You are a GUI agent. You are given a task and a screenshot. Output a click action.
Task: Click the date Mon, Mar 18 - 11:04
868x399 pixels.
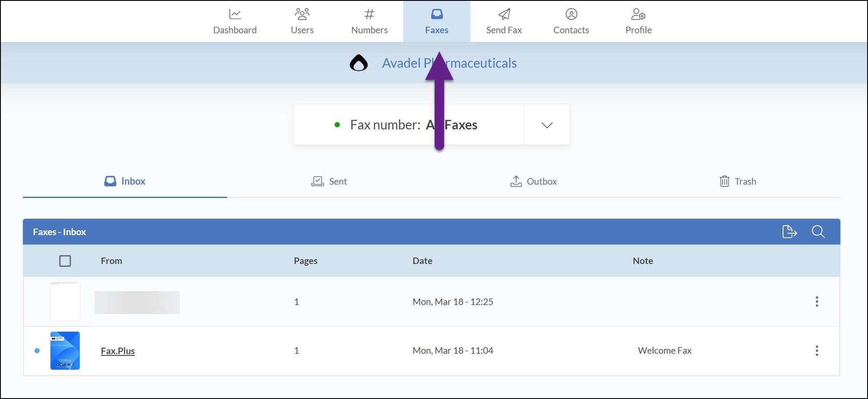[x=453, y=351]
